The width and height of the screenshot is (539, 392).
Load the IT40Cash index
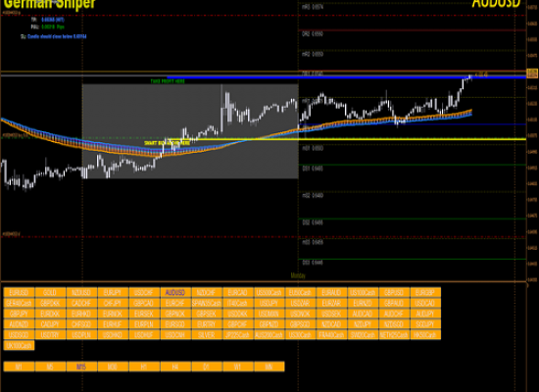pyautogui.click(x=238, y=303)
